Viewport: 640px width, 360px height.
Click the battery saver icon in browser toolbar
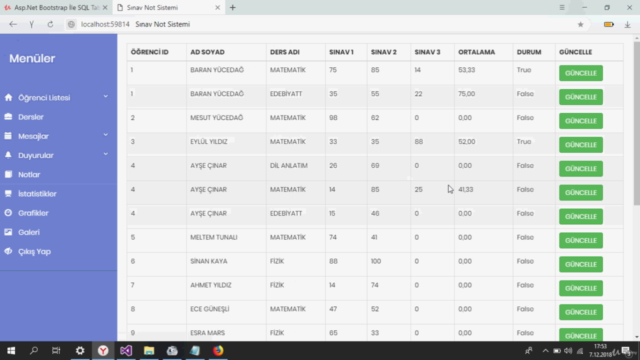(609, 24)
